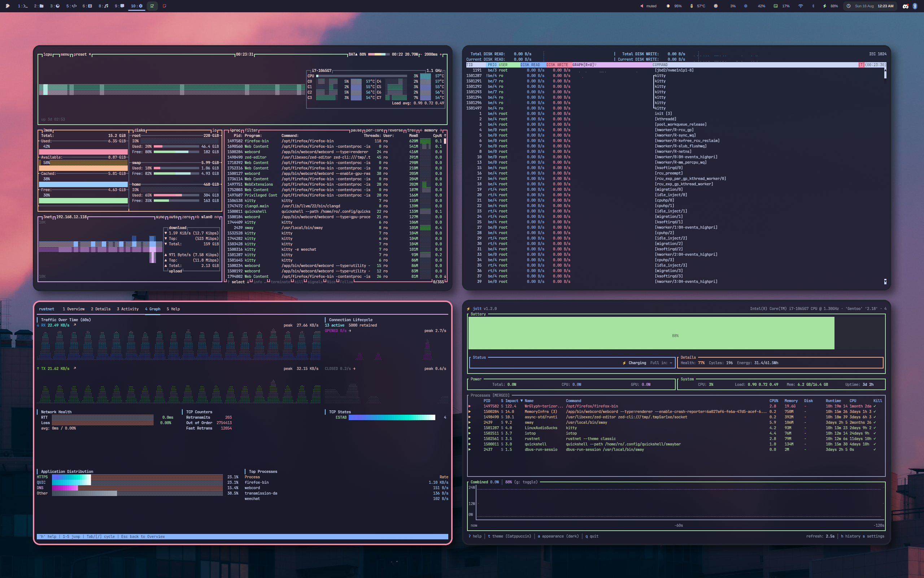Sort jolt processes by Impact column

point(514,401)
